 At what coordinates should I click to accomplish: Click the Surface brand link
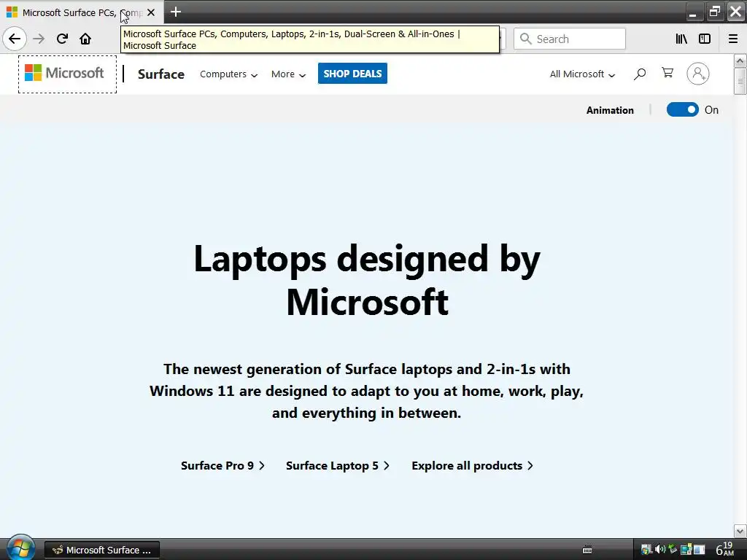(161, 74)
